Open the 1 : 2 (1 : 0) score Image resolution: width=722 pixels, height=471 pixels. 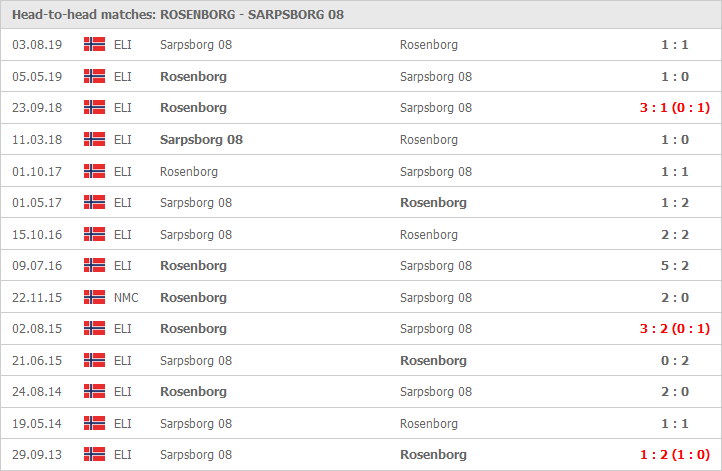point(675,455)
